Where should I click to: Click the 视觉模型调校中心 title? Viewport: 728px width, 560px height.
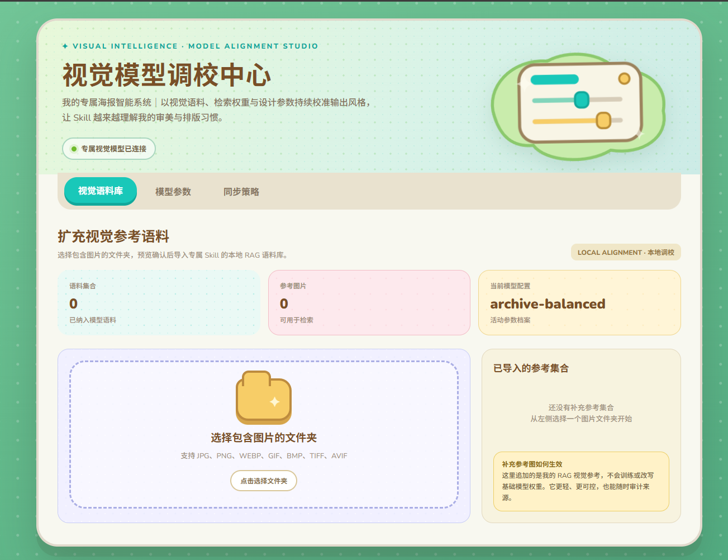(x=166, y=75)
